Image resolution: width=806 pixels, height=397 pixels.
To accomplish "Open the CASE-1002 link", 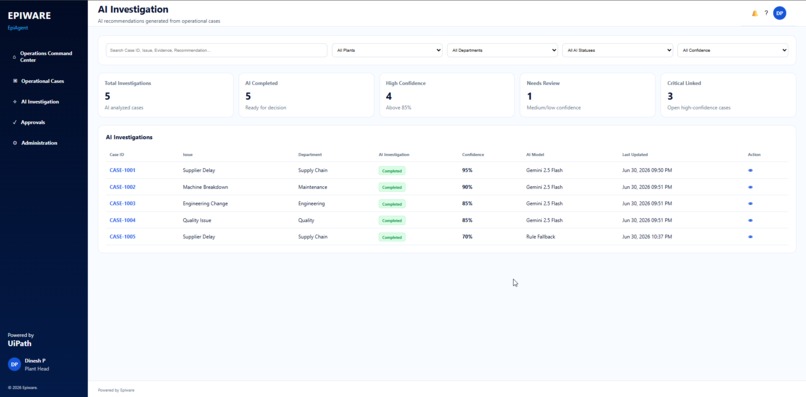I will pos(122,187).
